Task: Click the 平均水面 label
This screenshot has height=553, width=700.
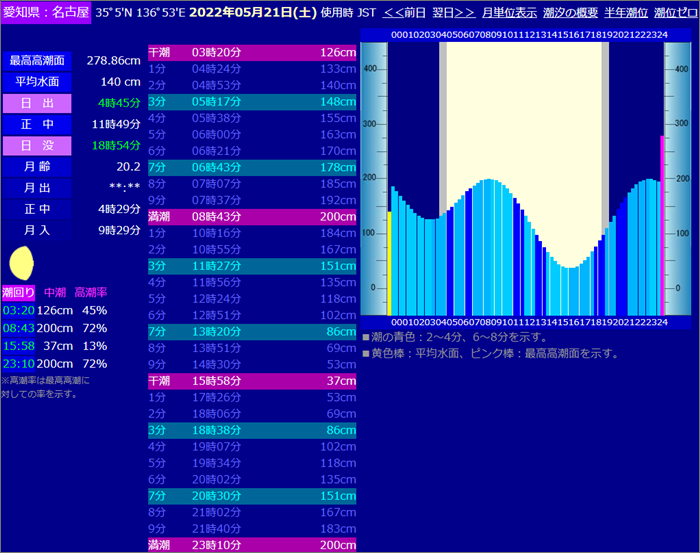Action: [37, 82]
